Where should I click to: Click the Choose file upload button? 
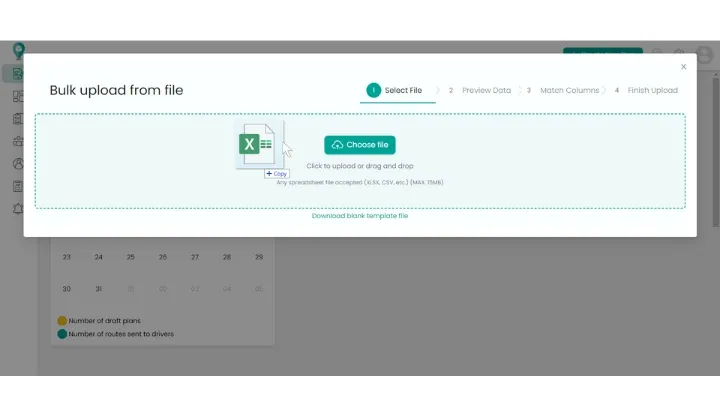(359, 145)
